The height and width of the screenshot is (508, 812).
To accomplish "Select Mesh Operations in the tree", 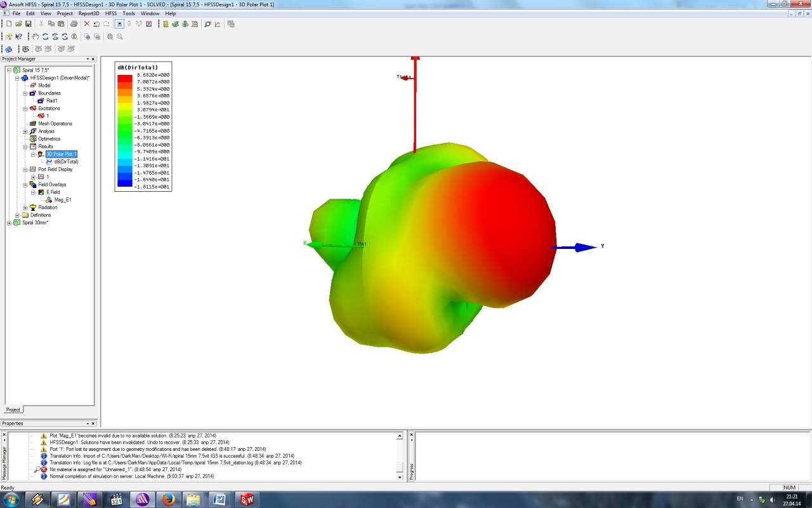I will (x=55, y=124).
